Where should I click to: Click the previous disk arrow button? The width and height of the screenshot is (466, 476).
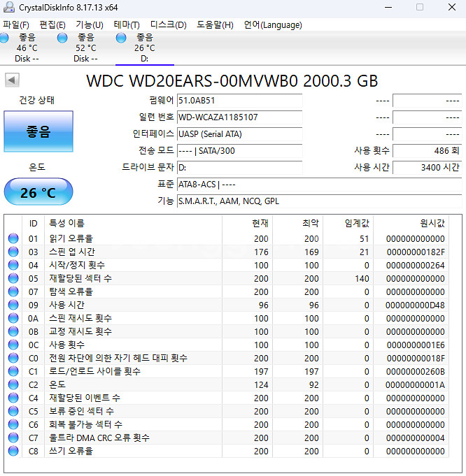tap(12, 80)
